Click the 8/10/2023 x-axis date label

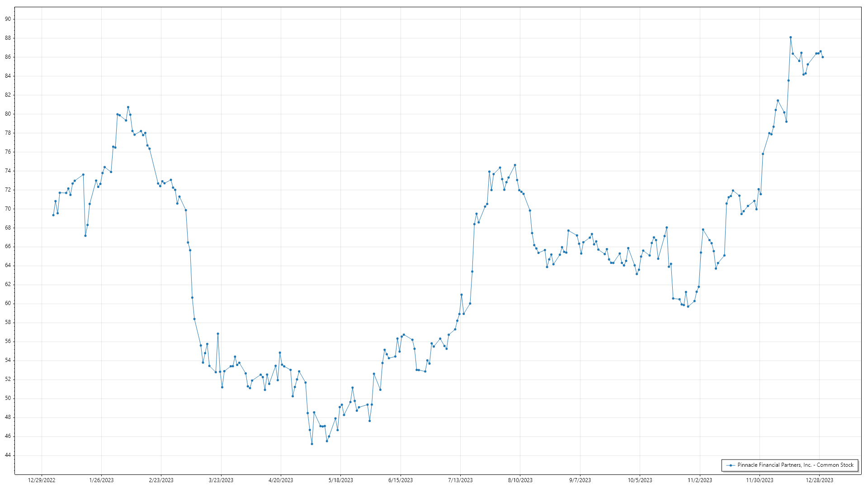point(520,480)
